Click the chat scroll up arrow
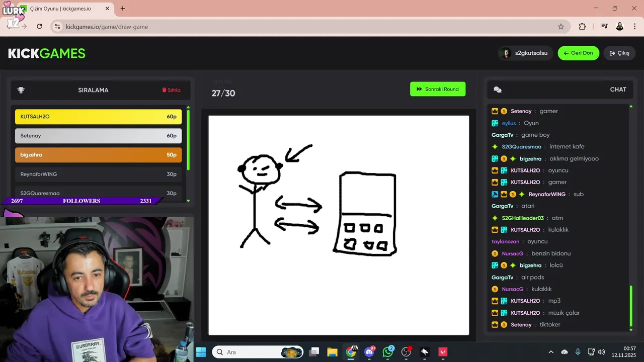This screenshot has width=644, height=362. (631, 107)
